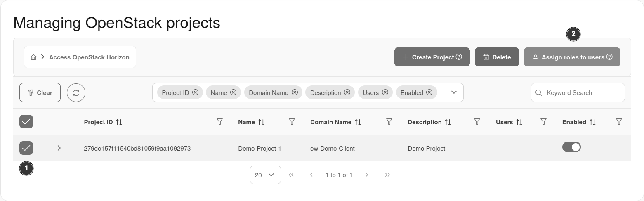Open filter for Description column
Image resolution: width=644 pixels, height=201 pixels.
click(477, 122)
